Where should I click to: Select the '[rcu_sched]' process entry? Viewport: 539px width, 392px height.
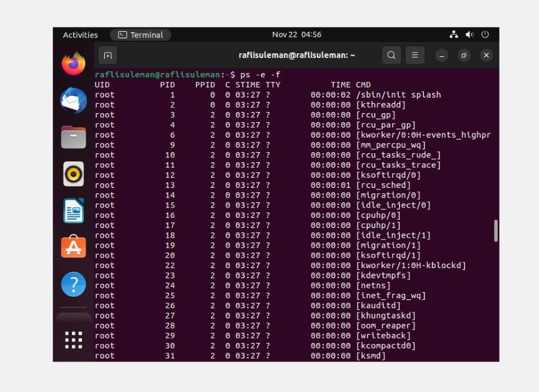point(383,185)
